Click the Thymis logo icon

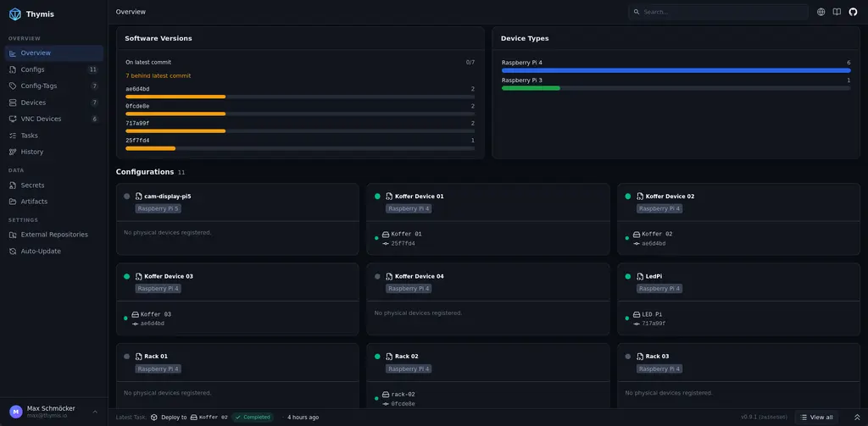[15, 14]
